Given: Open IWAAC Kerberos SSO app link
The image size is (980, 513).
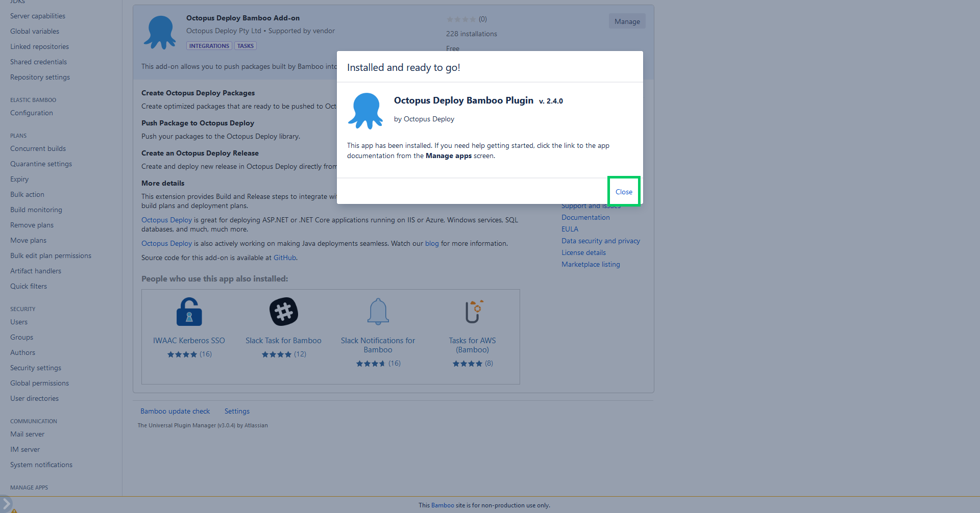Looking at the screenshot, I should point(189,341).
